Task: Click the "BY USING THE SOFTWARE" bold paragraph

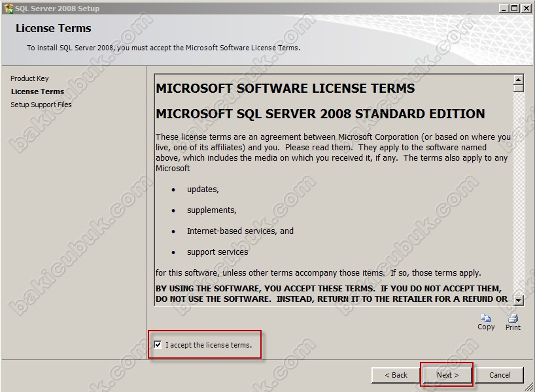Action: (332, 293)
